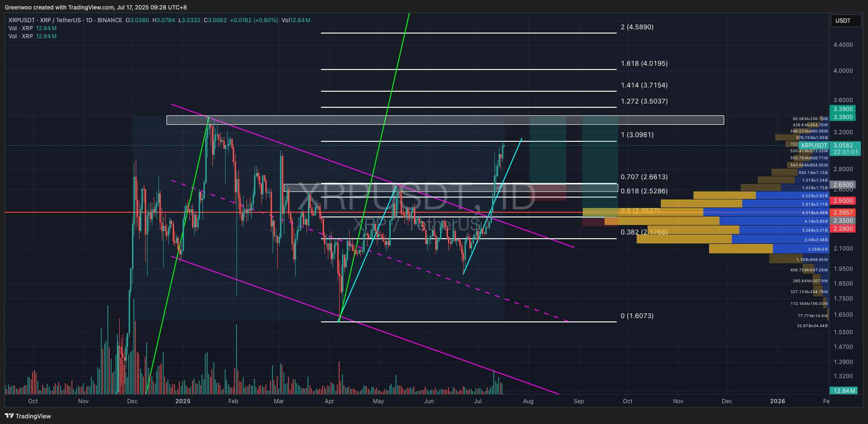The image size is (868, 424).
Task: Click the Jul label on the time axis
Action: tap(478, 401)
